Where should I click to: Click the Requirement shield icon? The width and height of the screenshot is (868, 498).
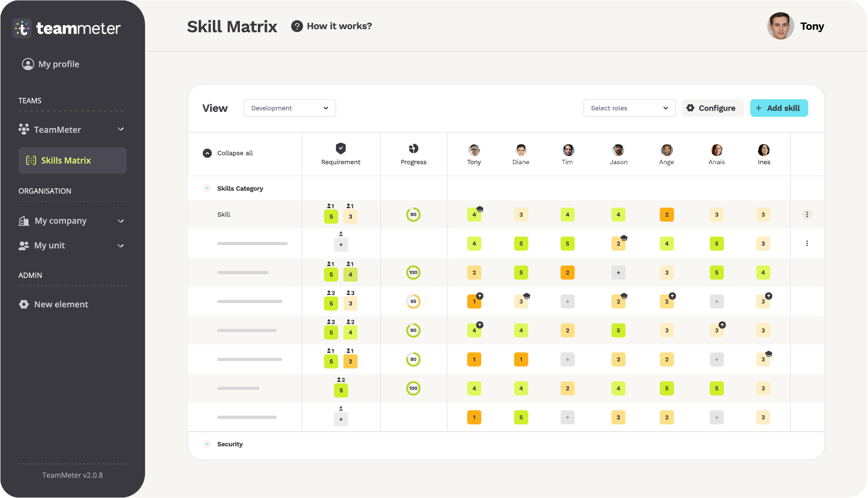[340, 148]
